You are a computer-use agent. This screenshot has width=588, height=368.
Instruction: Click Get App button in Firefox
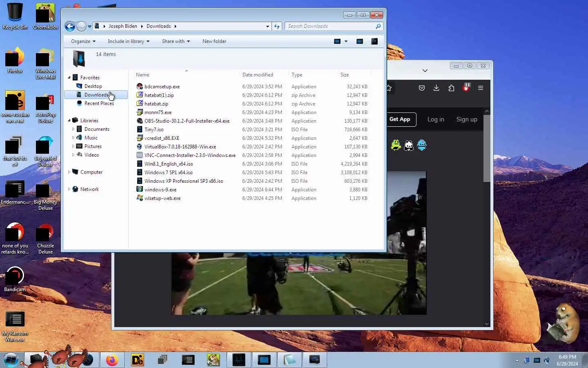point(400,119)
